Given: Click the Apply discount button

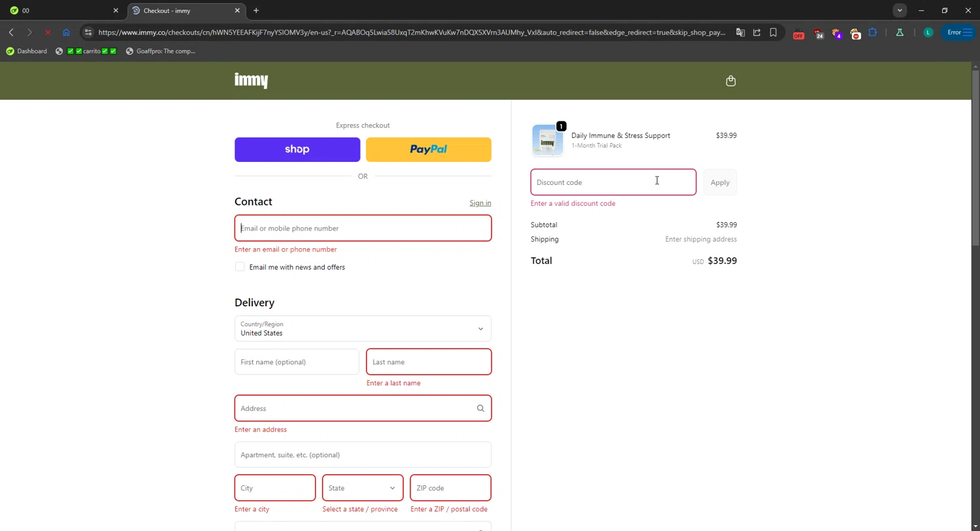Looking at the screenshot, I should 720,182.
